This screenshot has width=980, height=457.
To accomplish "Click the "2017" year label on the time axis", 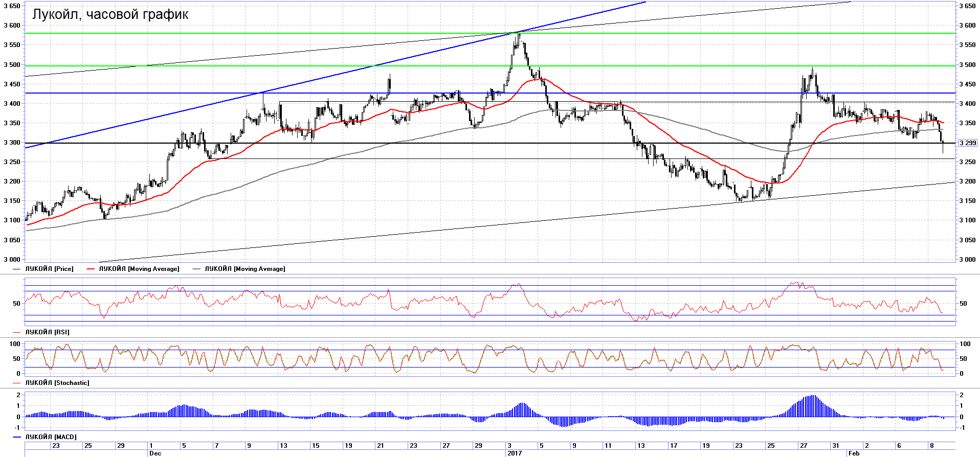I will (x=515, y=453).
